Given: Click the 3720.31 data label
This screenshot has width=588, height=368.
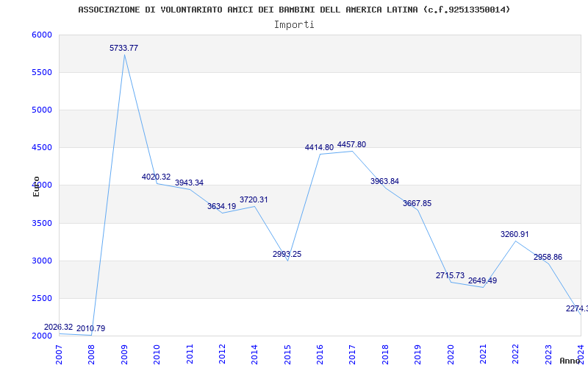Looking at the screenshot, I should (254, 199).
